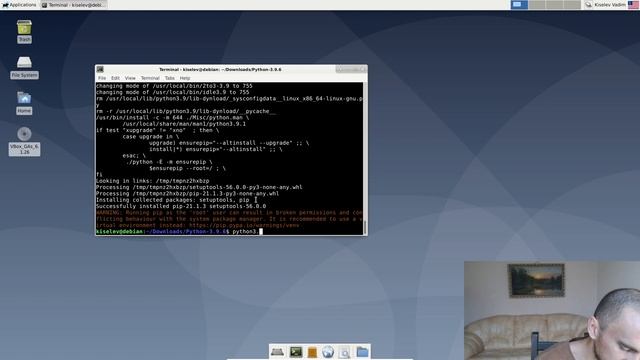This screenshot has height=360, width=640.
Task: Click Show Desktop icon in the dock
Action: click(277, 352)
